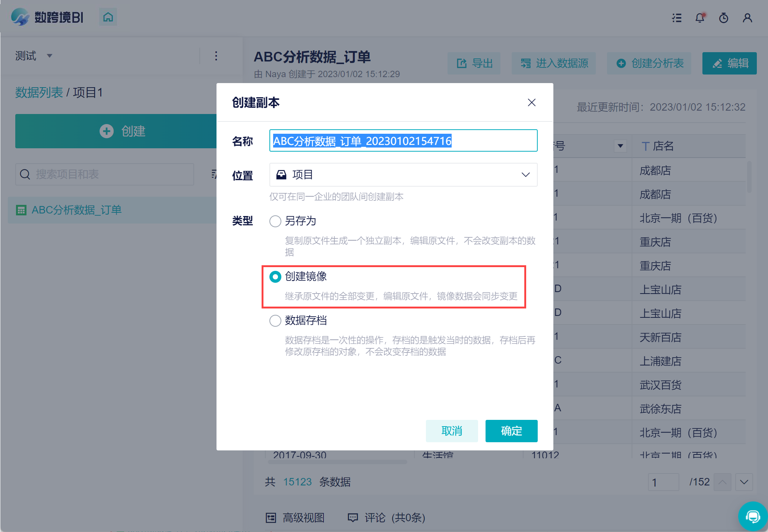Click the 取消 button
Image resolution: width=768 pixels, height=532 pixels.
[x=452, y=431]
